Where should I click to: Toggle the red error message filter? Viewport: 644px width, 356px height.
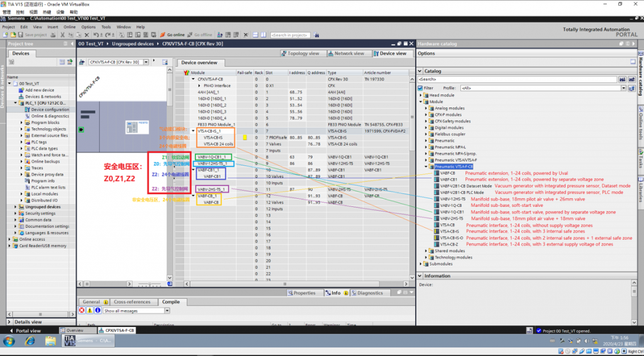point(82,311)
